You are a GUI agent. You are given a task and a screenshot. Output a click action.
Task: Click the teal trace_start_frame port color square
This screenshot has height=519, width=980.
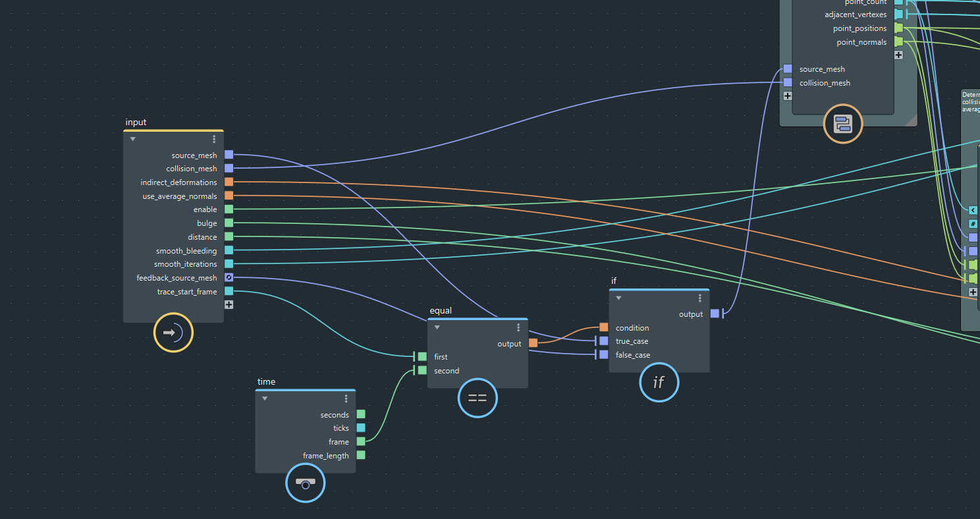(x=229, y=291)
